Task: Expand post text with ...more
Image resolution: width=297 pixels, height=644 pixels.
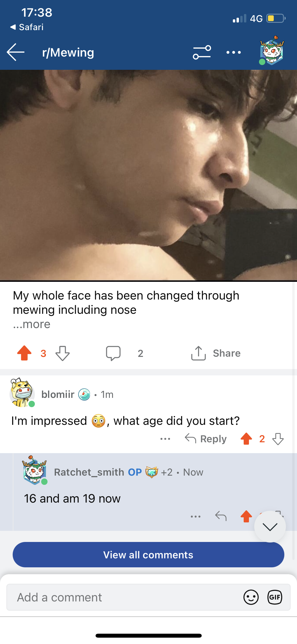Action: (x=32, y=324)
